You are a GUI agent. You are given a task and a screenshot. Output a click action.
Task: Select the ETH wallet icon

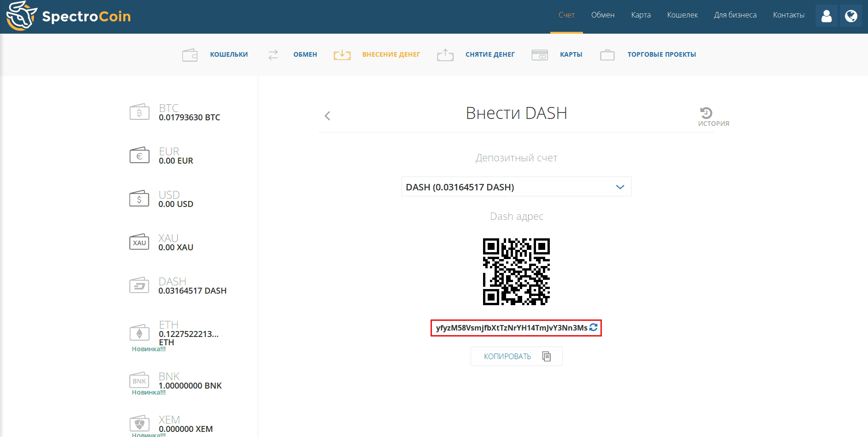point(139,333)
